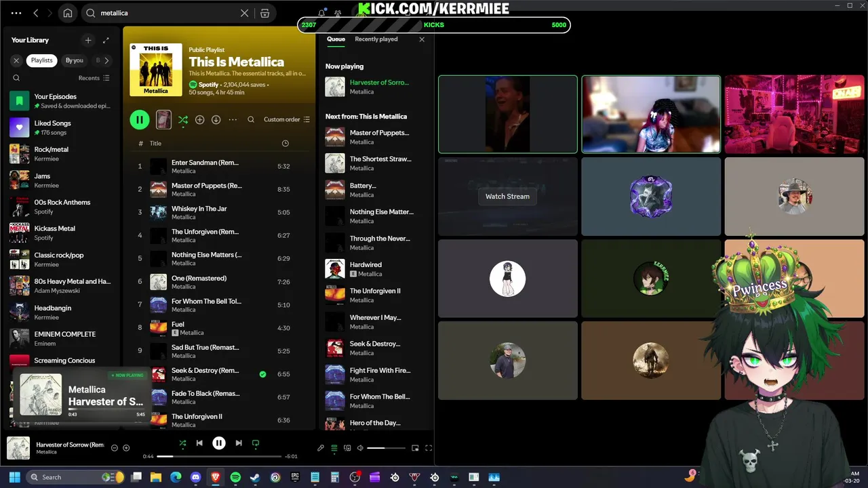Close the Queue panel
Screen dimensions: 868x488
click(422, 39)
